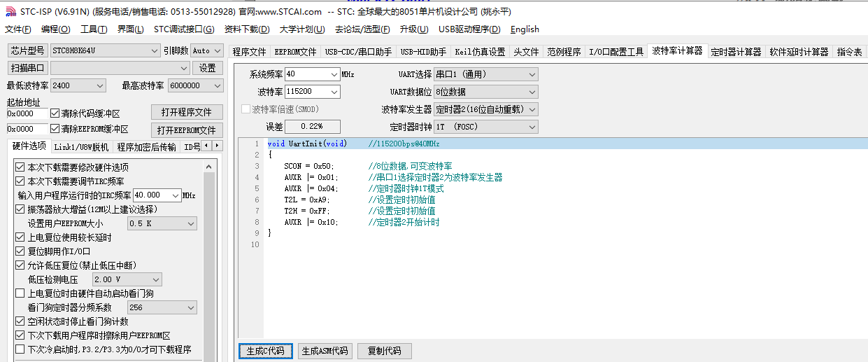
Task: Click 打开EEPROM文件 button
Action: [x=187, y=130]
